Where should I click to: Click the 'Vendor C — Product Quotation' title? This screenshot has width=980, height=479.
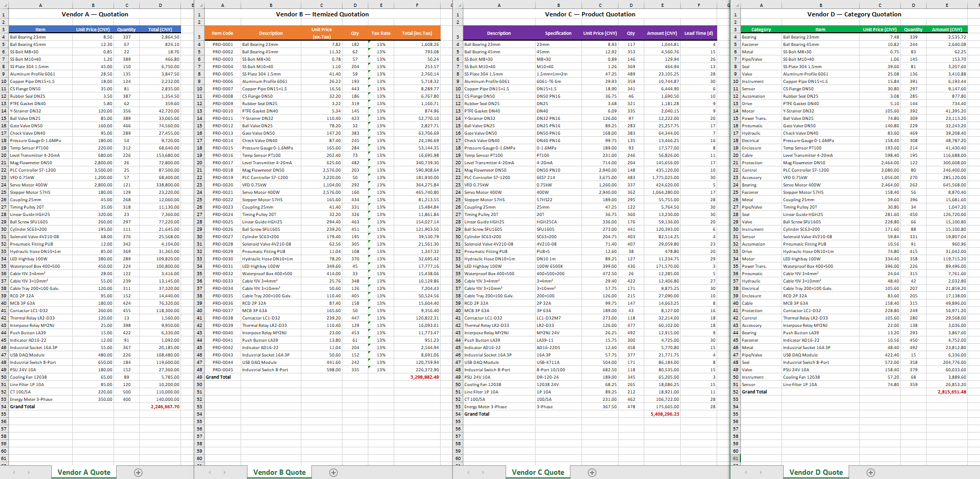pos(590,14)
